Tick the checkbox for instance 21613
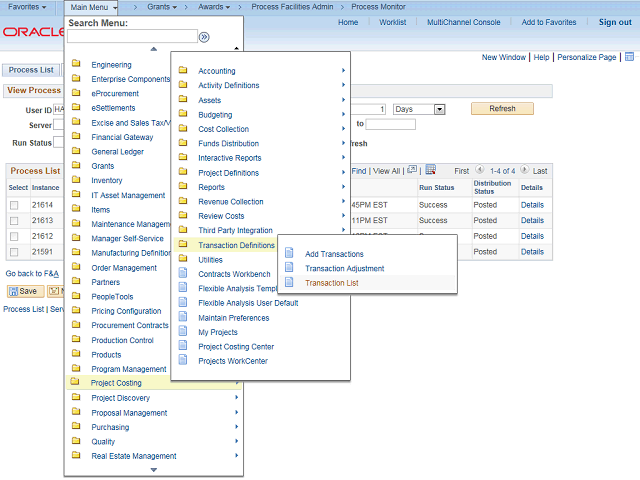Viewport: 640px width, 480px height. pos(14,221)
